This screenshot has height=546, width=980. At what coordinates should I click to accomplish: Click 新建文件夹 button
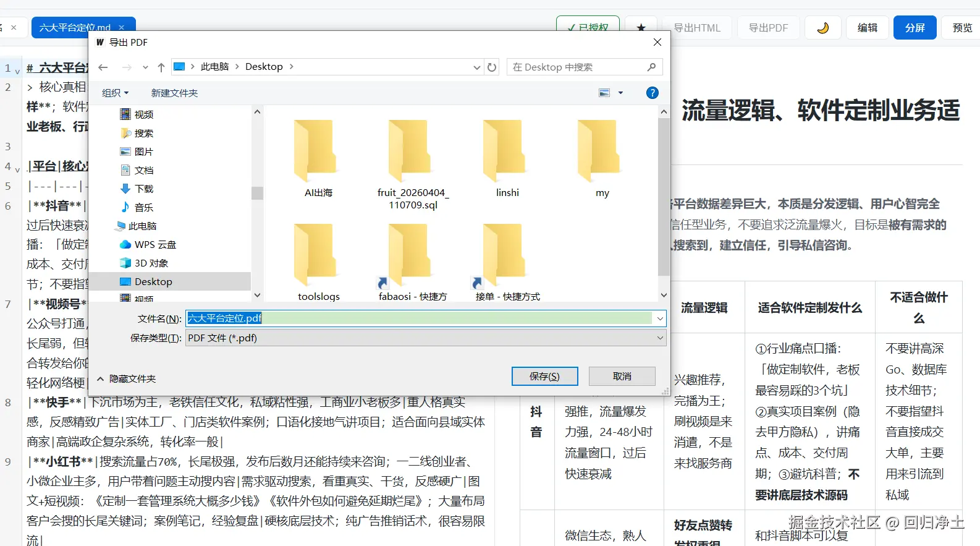click(175, 93)
